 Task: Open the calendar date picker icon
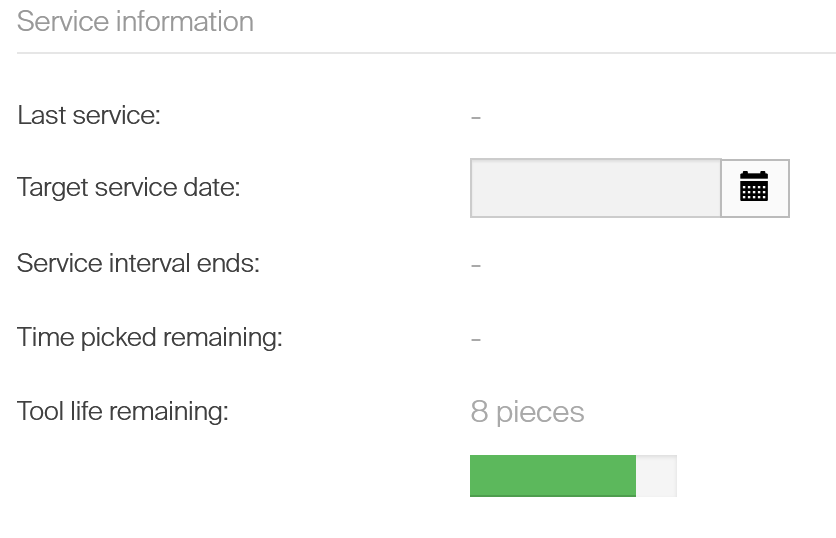754,187
